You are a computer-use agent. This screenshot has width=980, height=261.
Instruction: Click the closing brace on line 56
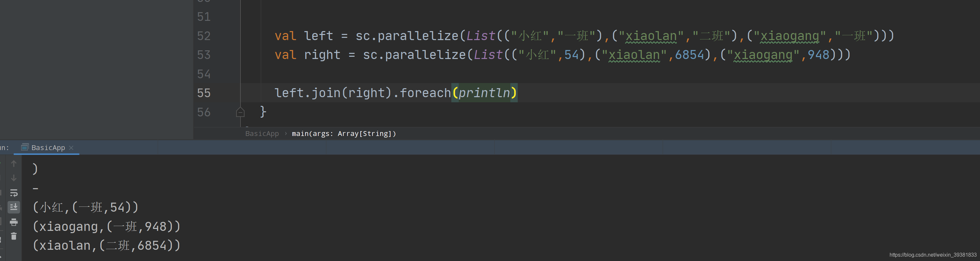(x=263, y=112)
